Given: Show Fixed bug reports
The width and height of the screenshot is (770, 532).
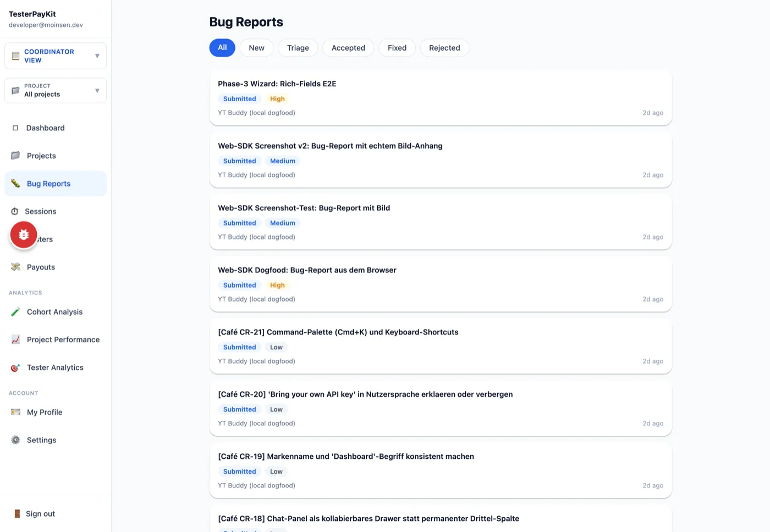Looking at the screenshot, I should (x=397, y=48).
